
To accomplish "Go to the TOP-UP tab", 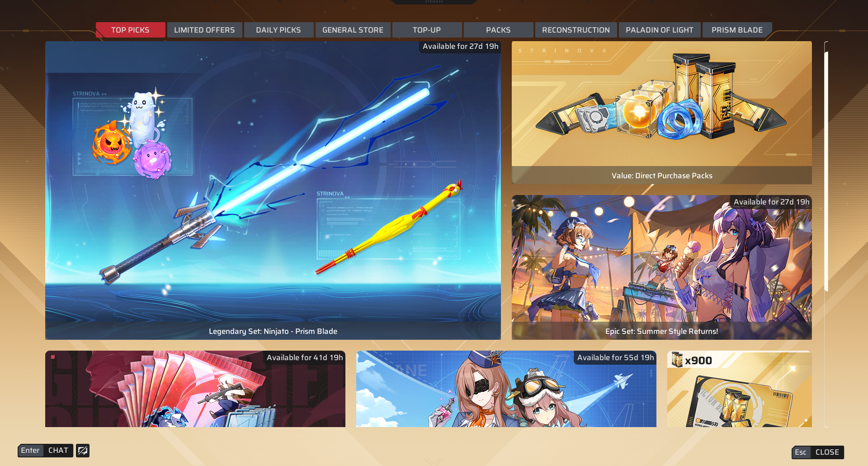I will [427, 30].
